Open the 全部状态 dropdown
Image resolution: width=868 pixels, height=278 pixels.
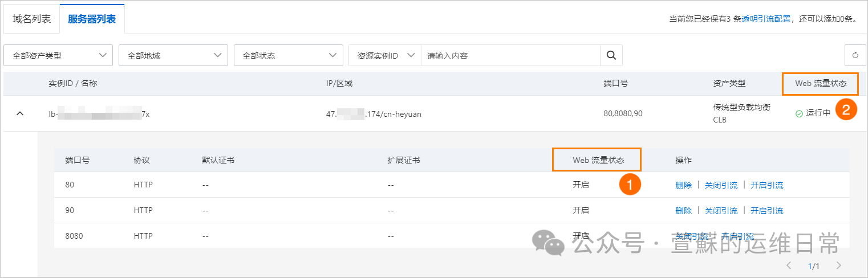coord(289,55)
